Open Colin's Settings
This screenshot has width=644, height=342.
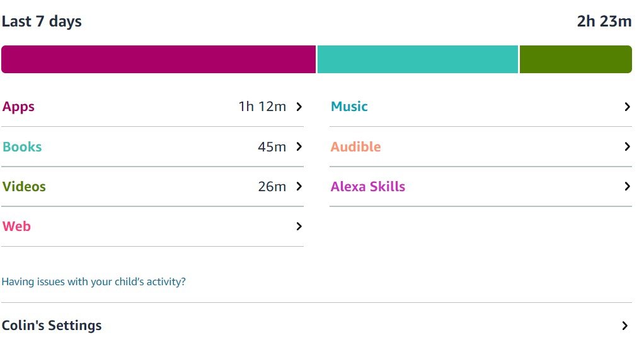click(52, 326)
